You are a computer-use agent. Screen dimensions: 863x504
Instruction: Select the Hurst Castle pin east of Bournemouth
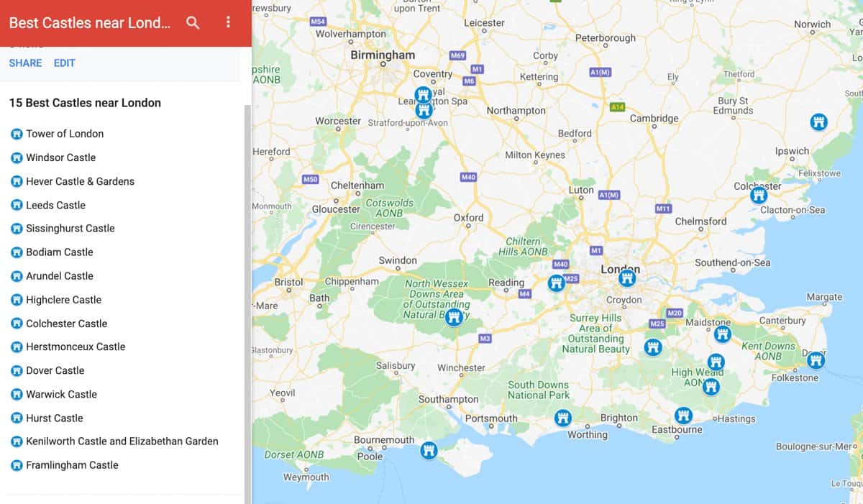429,450
